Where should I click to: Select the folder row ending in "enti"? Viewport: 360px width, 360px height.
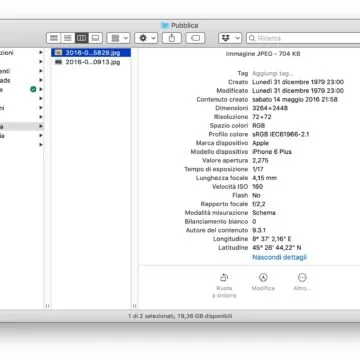point(22,71)
